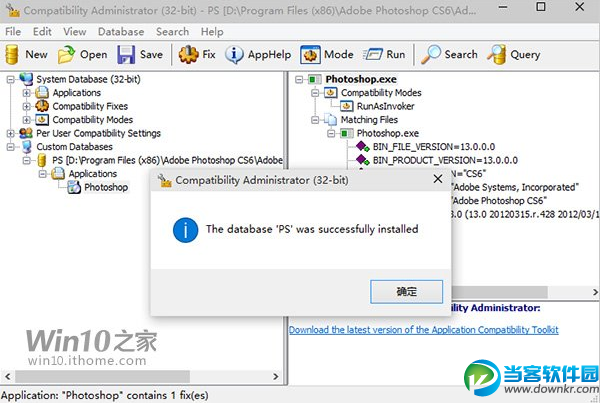Open the Search menu

(172, 31)
